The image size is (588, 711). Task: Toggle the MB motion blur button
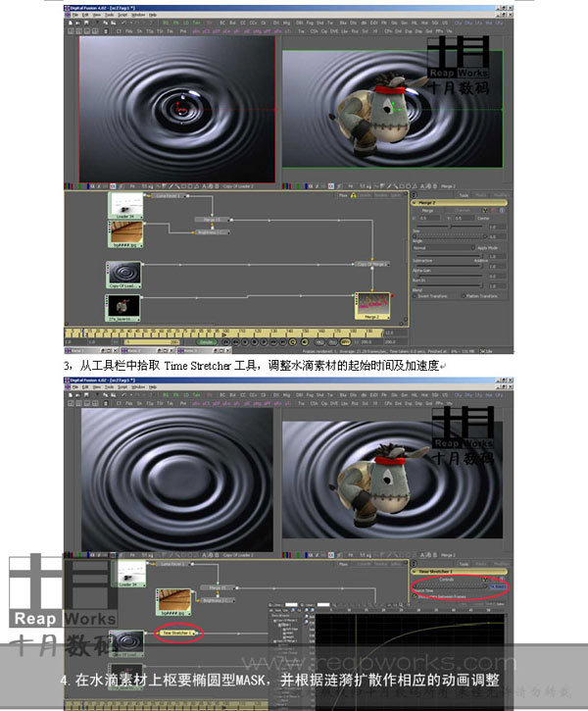point(345,342)
